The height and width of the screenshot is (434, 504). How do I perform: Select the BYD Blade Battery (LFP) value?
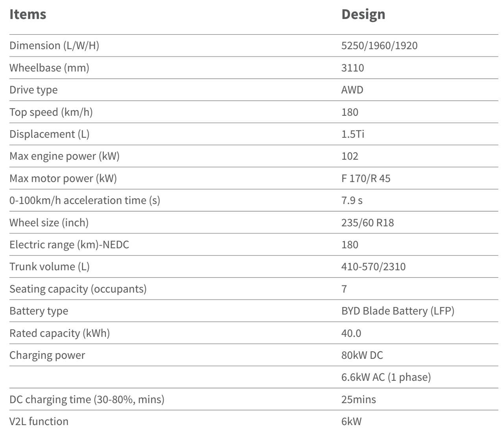398,311
